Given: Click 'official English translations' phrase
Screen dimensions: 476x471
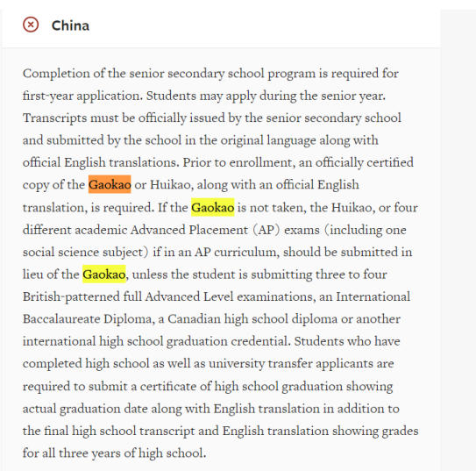Looking at the screenshot, I should pyautogui.click(x=99, y=162).
